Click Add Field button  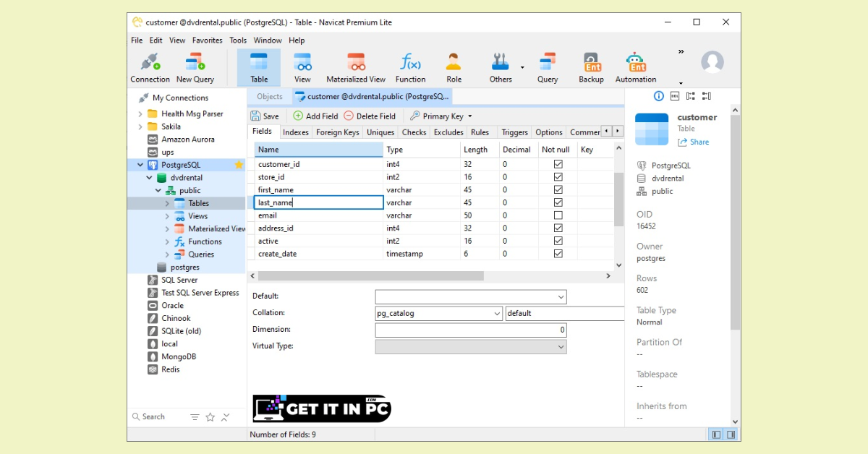point(315,116)
